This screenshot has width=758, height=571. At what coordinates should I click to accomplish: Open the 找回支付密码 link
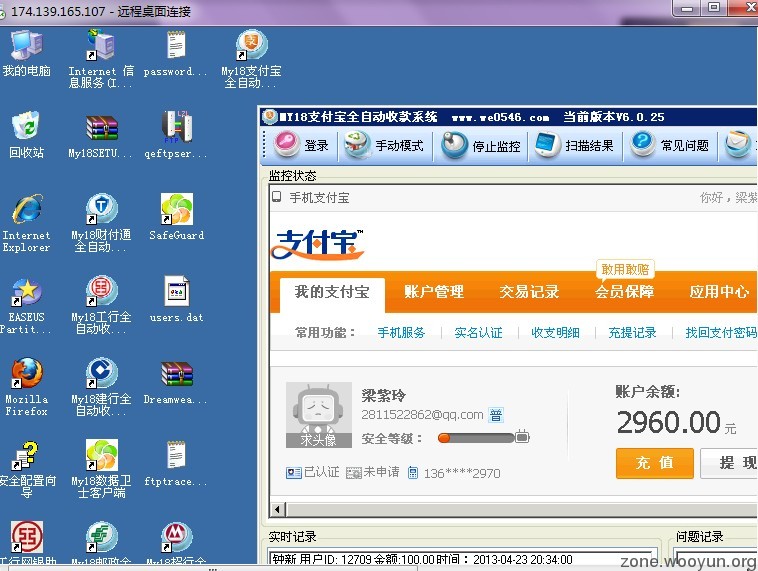(x=721, y=333)
